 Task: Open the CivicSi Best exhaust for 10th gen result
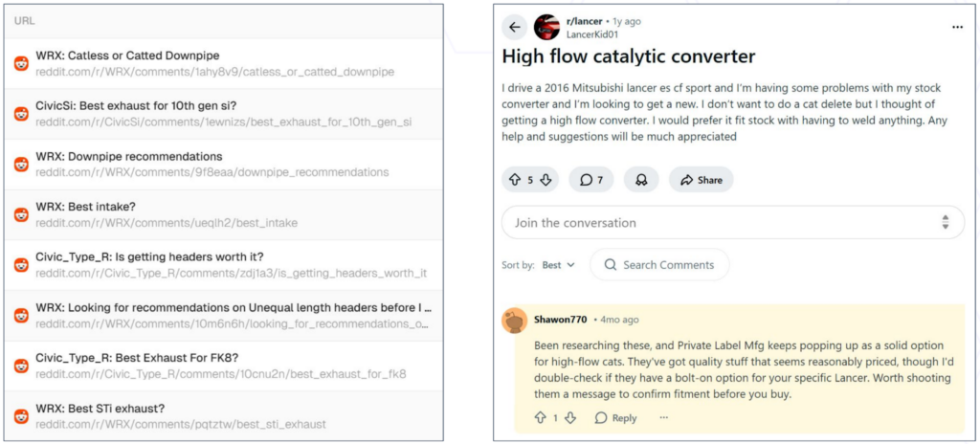click(136, 106)
